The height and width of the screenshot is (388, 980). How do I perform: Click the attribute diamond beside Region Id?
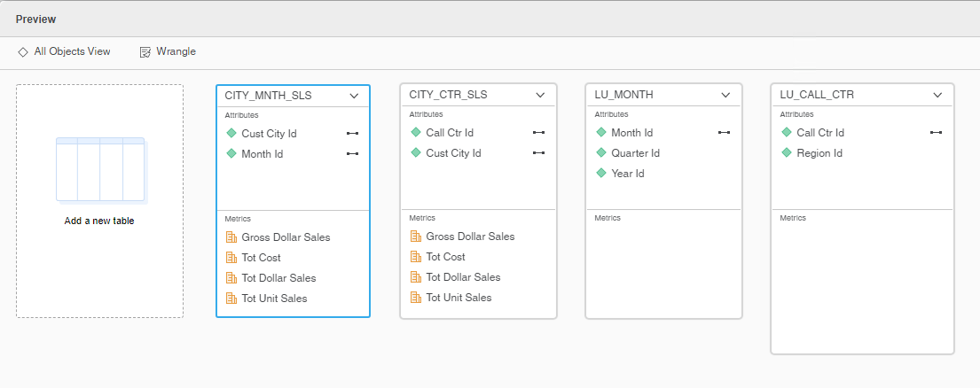pyautogui.click(x=787, y=153)
